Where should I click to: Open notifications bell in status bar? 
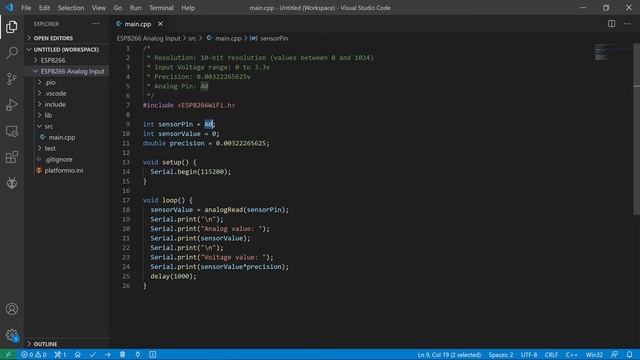click(x=629, y=355)
